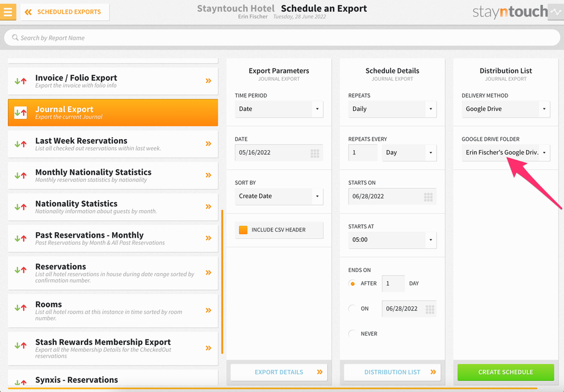Open Nationality Statistics via its chevron

point(208,206)
